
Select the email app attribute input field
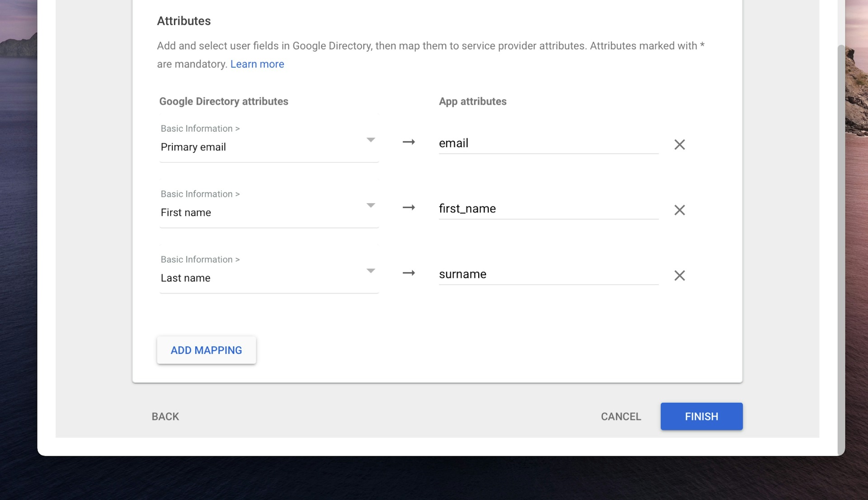(548, 143)
